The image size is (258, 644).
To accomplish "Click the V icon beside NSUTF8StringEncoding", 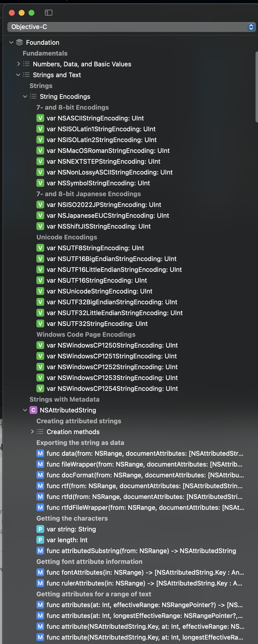I will [40, 248].
